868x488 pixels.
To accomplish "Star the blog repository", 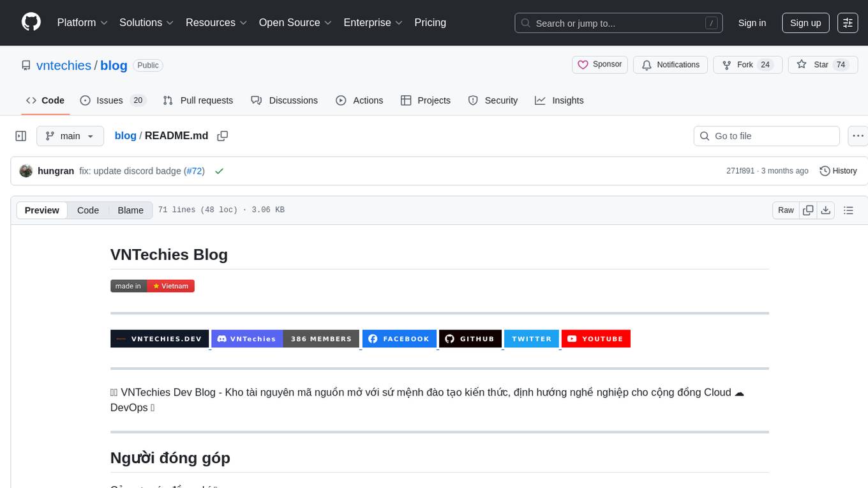I will pyautogui.click(x=823, y=65).
